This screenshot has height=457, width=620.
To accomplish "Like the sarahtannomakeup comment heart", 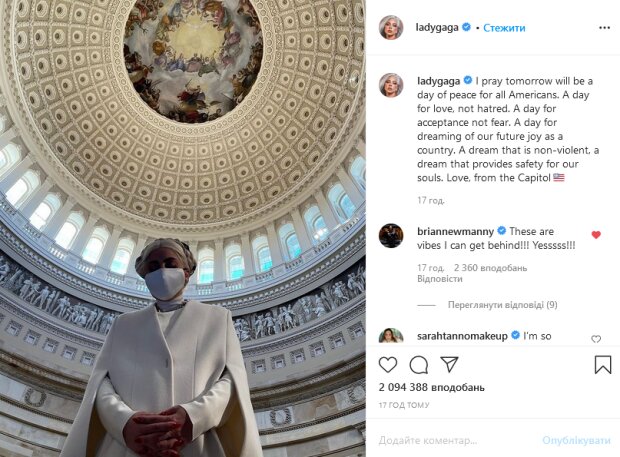I will pos(596,339).
